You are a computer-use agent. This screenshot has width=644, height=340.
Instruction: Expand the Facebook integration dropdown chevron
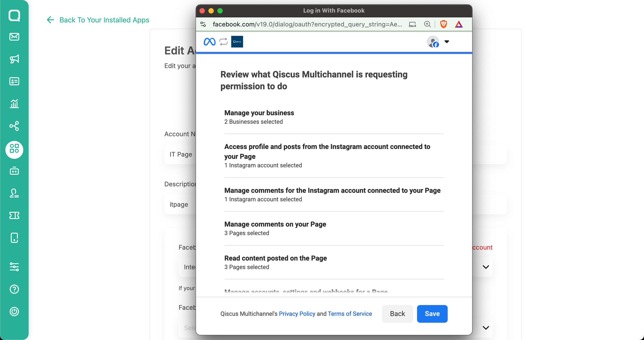(x=486, y=267)
